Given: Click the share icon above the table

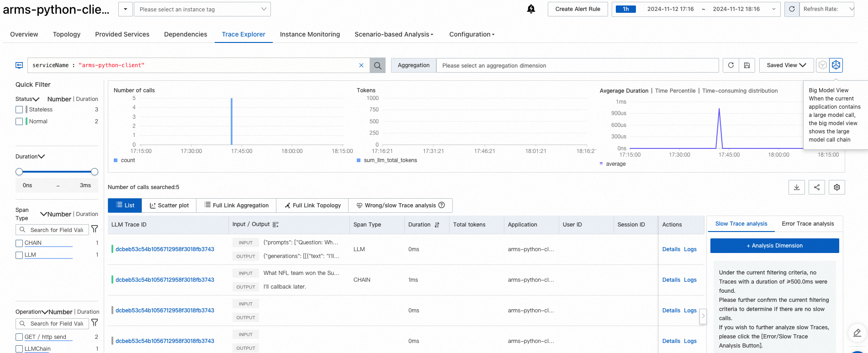Looking at the screenshot, I should click(x=817, y=187).
